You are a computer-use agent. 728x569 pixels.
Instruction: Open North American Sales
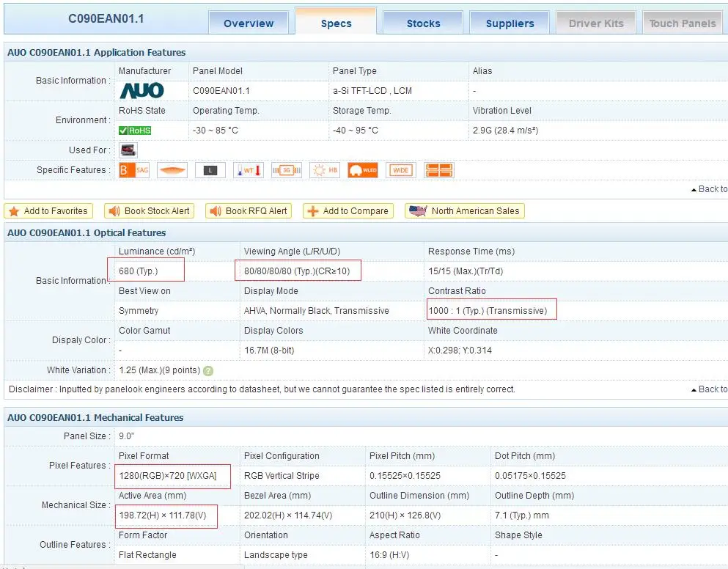pyautogui.click(x=465, y=211)
